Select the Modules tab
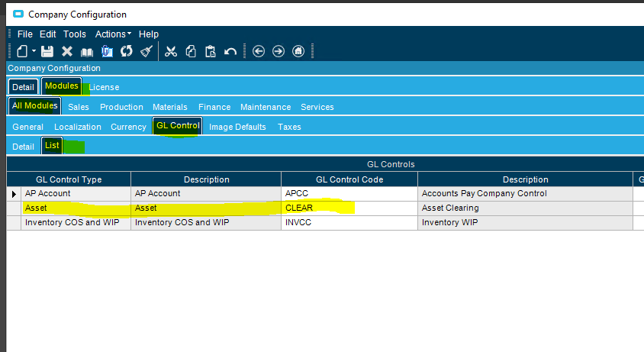The height and width of the screenshot is (352, 644). pyautogui.click(x=62, y=86)
